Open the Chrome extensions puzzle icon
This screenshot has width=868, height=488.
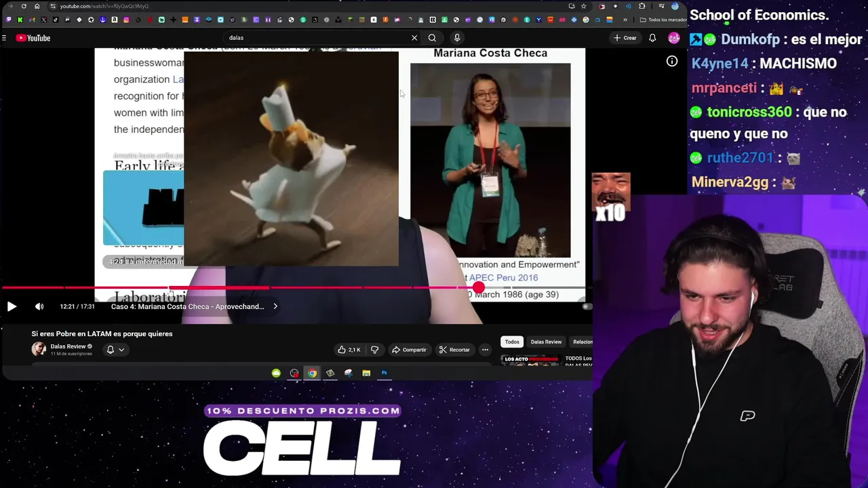point(642,6)
